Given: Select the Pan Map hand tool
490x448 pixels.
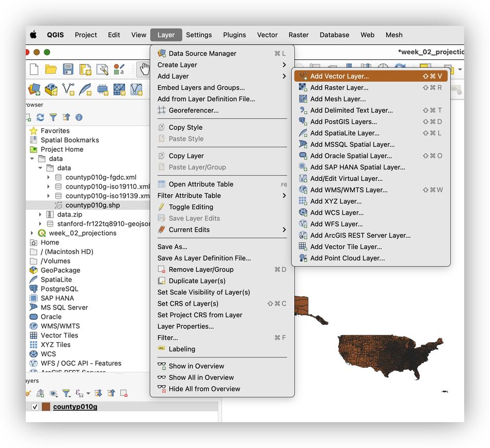Looking at the screenshot, I should pyautogui.click(x=143, y=69).
